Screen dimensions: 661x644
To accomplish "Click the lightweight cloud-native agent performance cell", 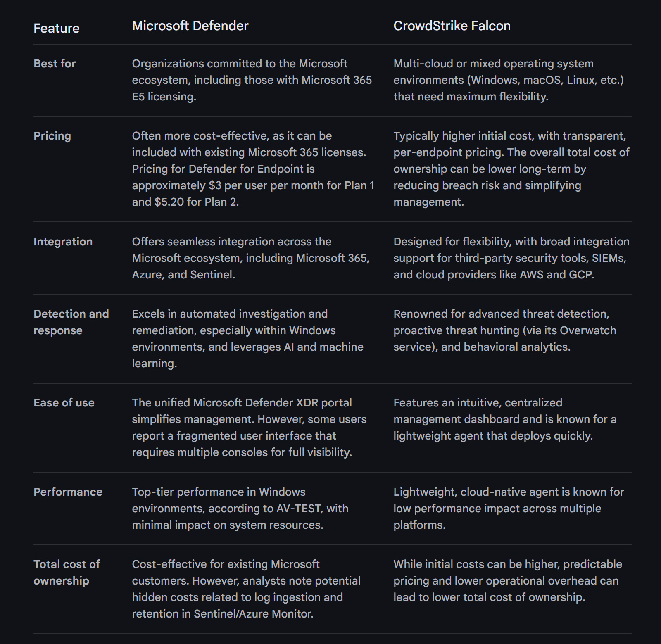I will point(508,509).
